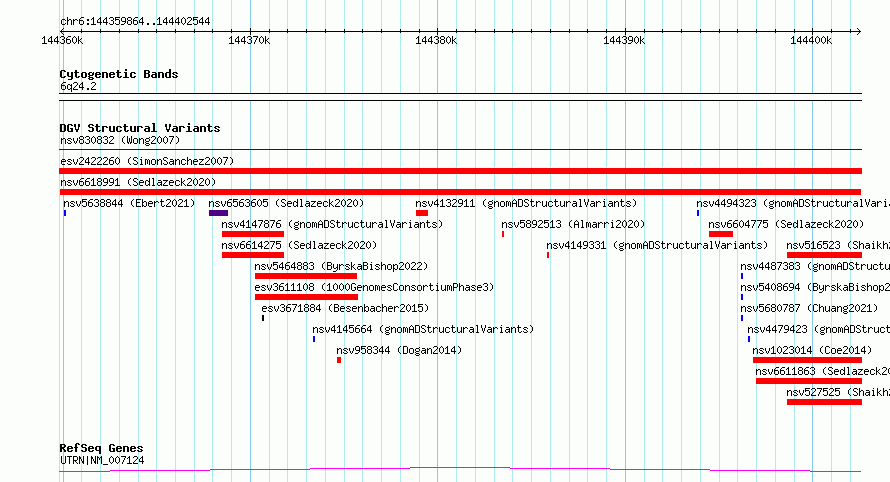This screenshot has height=482, width=890.
Task: Click the 144380k ruler label
Action: tap(436, 40)
